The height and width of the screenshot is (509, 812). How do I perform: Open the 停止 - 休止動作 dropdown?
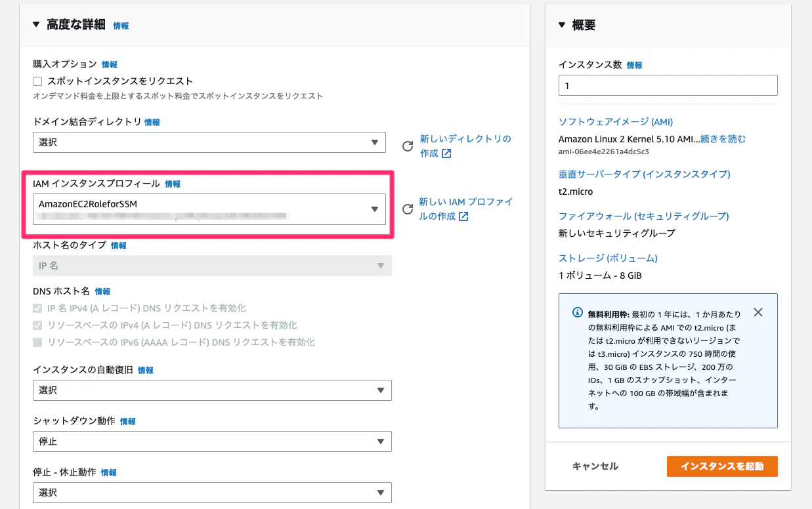point(212,493)
